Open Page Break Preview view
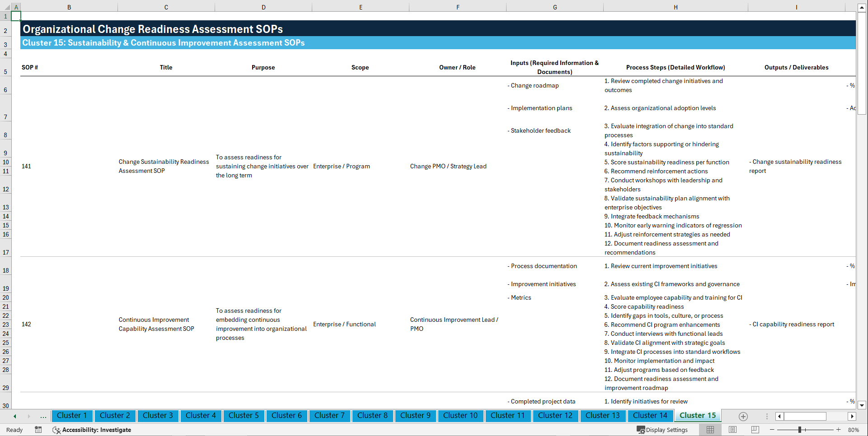The height and width of the screenshot is (436, 868). tap(754, 430)
